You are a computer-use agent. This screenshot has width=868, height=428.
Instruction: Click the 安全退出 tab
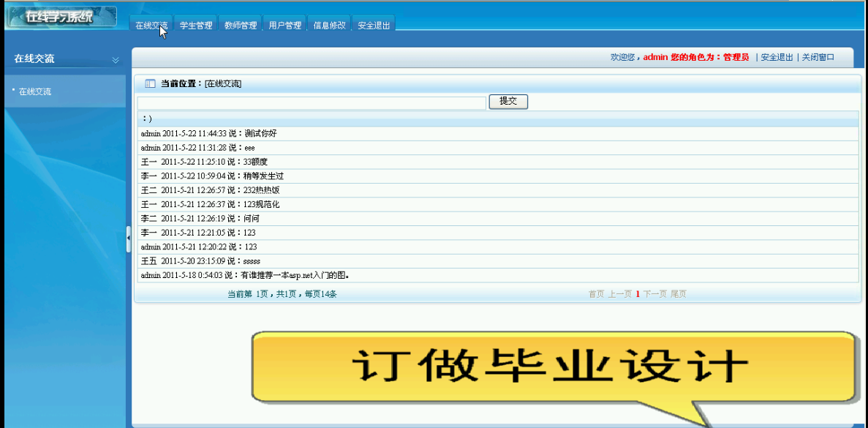(x=374, y=25)
